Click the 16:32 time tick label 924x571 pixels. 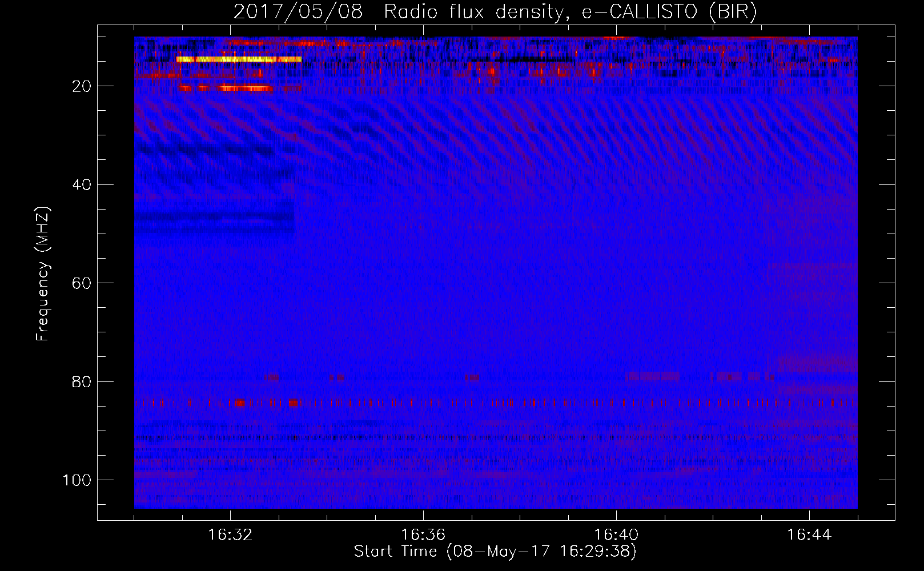point(230,535)
